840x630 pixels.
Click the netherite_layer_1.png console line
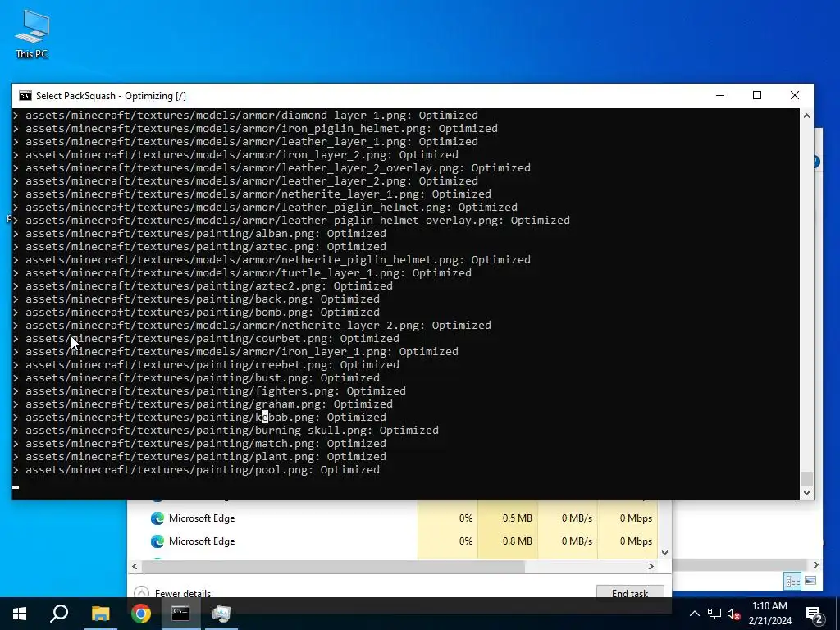point(253,194)
